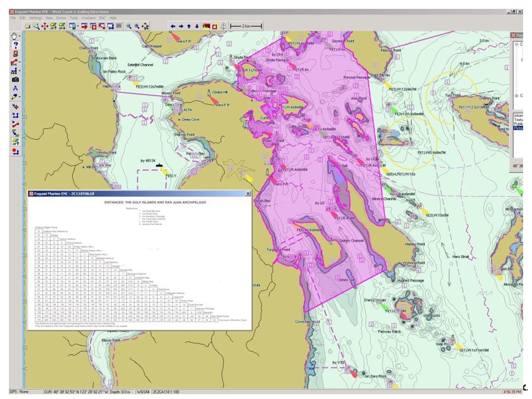Click the cascade windows toolbar icon

point(93,26)
